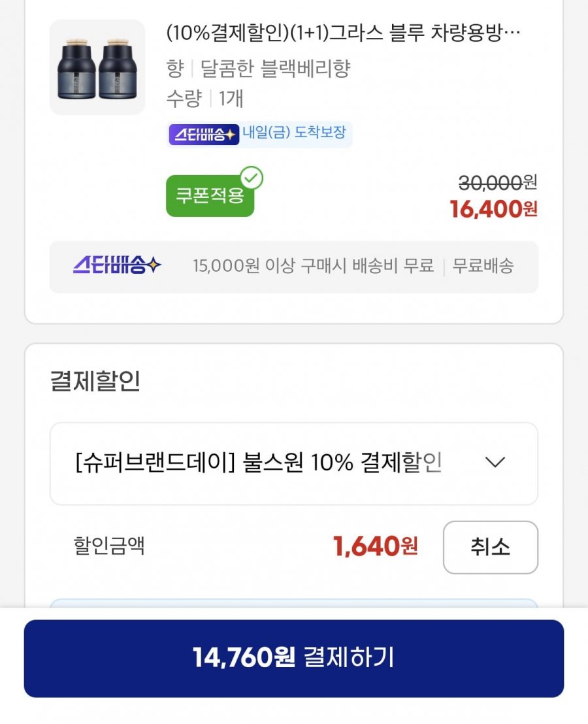This screenshot has width=588, height=724.
Task: Tap the 결제할인 section heading
Action: [x=95, y=382]
